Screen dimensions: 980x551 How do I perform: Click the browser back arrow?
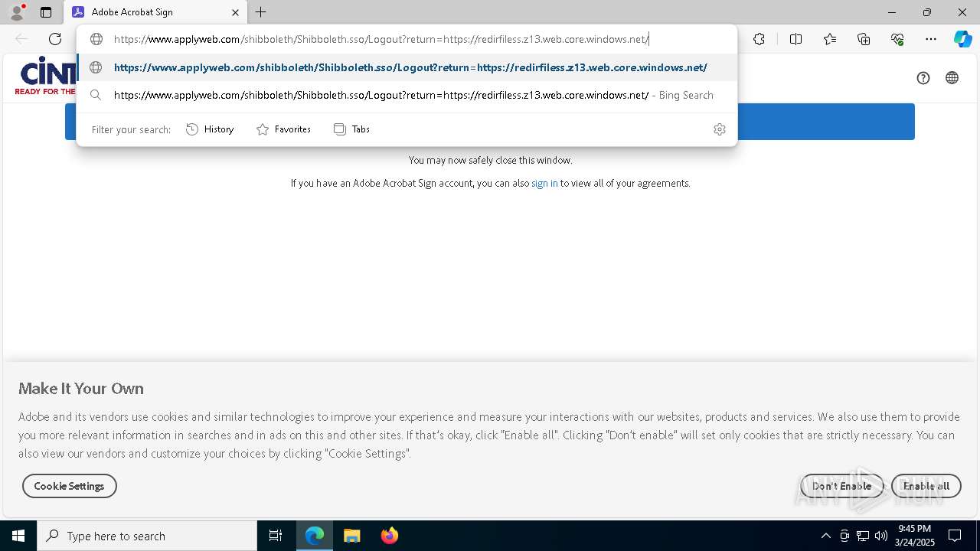coord(21,39)
